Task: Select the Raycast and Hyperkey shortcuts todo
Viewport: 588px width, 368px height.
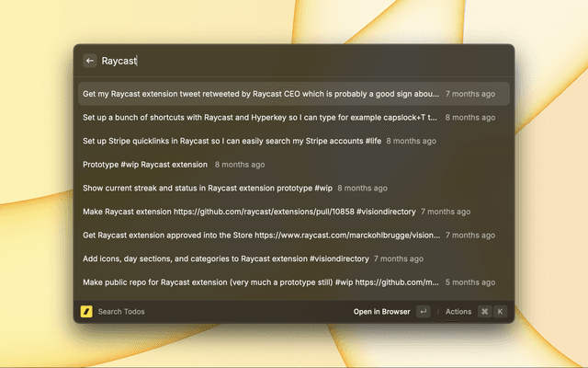Action: point(261,118)
